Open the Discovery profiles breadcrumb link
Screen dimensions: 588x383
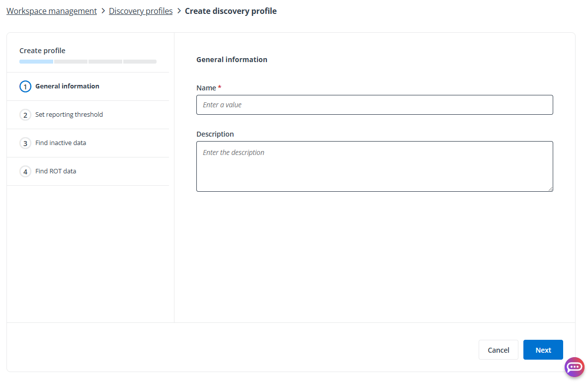click(x=141, y=10)
